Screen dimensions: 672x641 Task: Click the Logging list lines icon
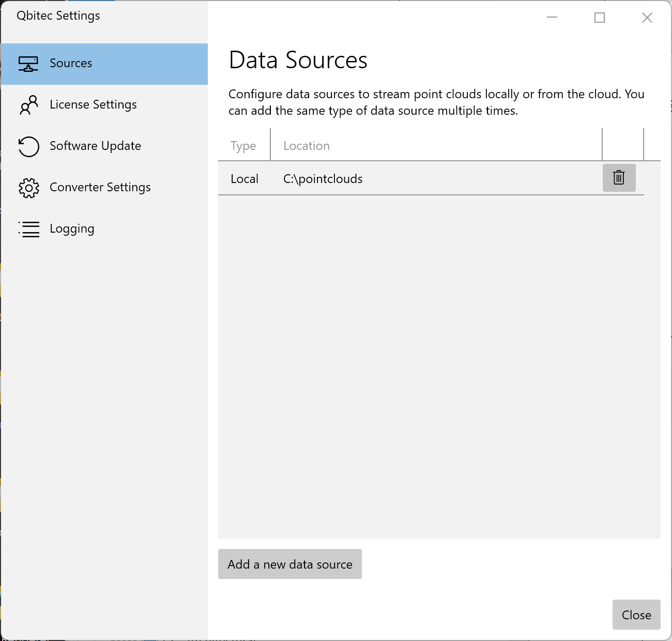pyautogui.click(x=28, y=229)
